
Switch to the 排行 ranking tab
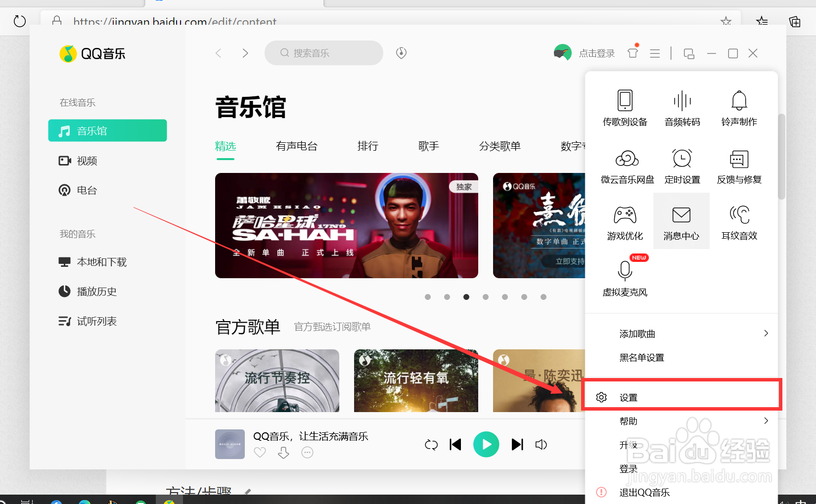click(x=368, y=146)
